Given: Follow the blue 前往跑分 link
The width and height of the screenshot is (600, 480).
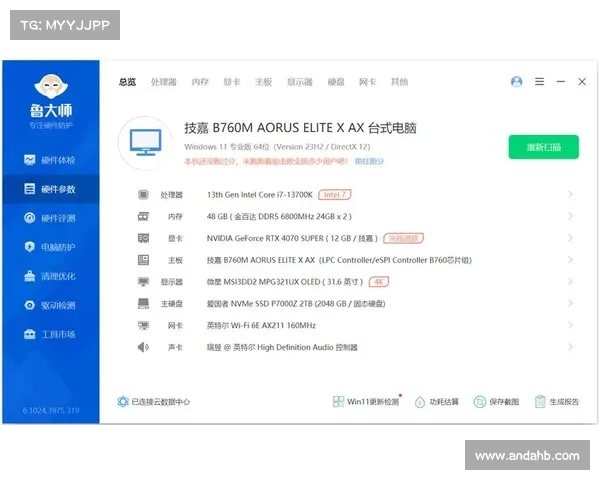Looking at the screenshot, I should [369, 161].
